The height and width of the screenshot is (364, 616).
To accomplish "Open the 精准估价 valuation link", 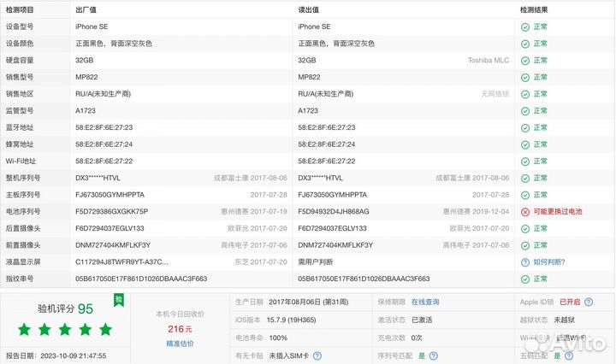I will point(179,343).
